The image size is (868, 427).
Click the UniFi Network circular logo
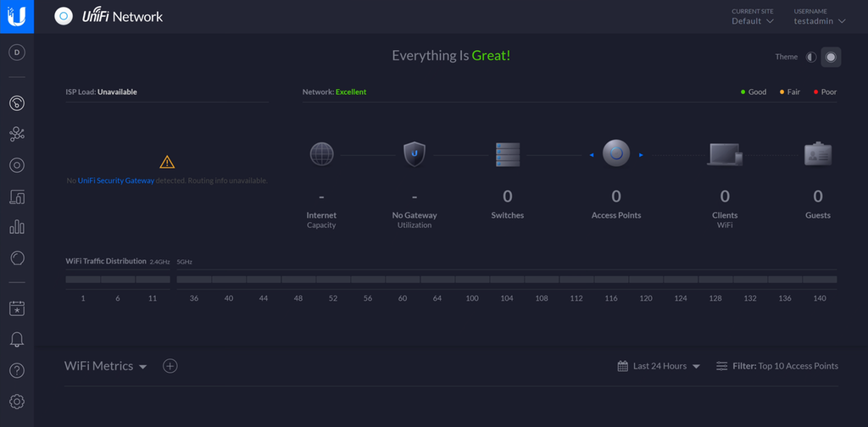click(x=63, y=16)
